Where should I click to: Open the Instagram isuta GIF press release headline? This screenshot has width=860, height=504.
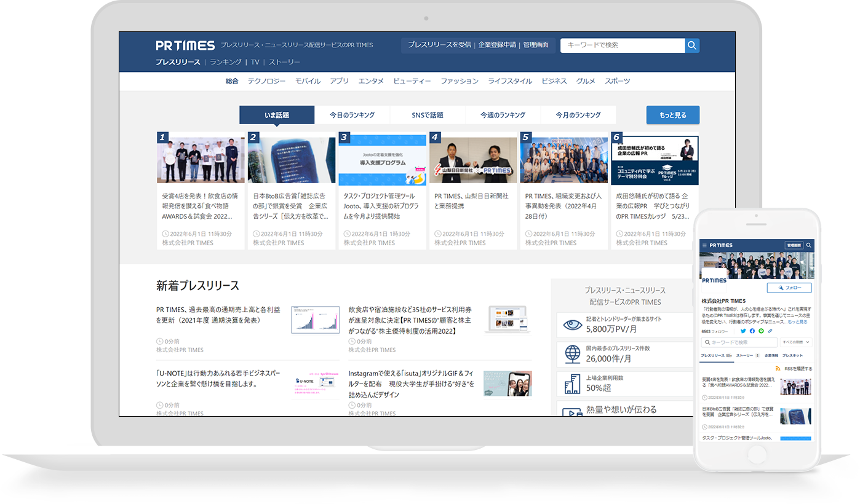point(412,384)
